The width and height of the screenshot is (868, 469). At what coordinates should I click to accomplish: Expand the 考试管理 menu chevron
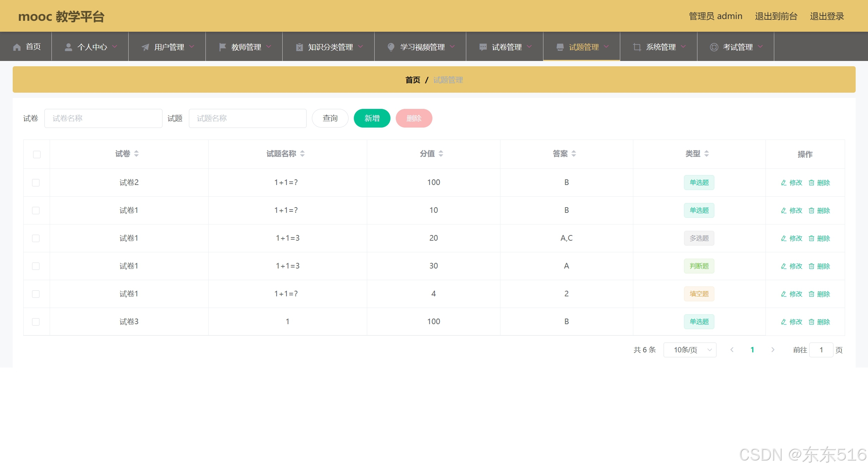coord(760,47)
